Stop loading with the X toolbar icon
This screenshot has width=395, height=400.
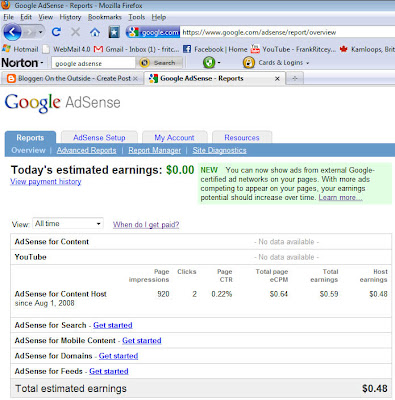coord(76,32)
